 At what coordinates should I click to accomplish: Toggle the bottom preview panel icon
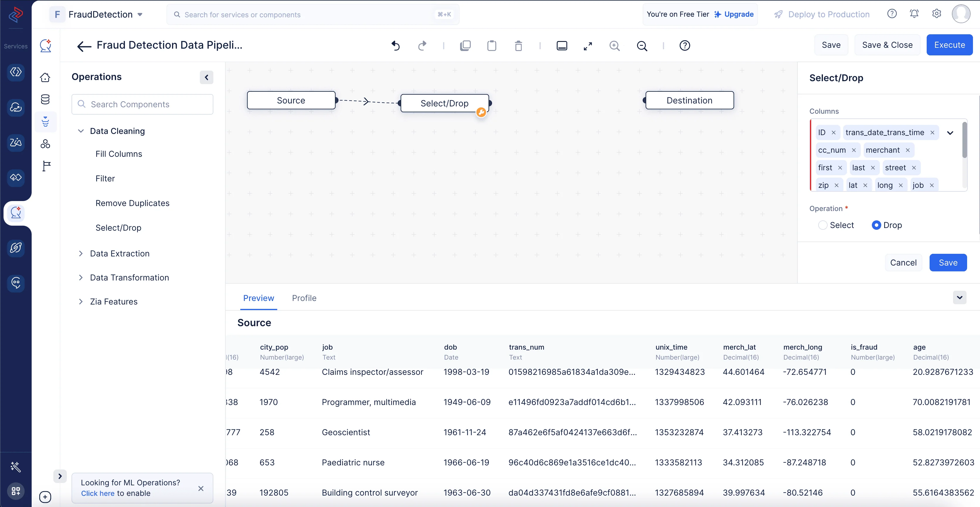(562, 46)
